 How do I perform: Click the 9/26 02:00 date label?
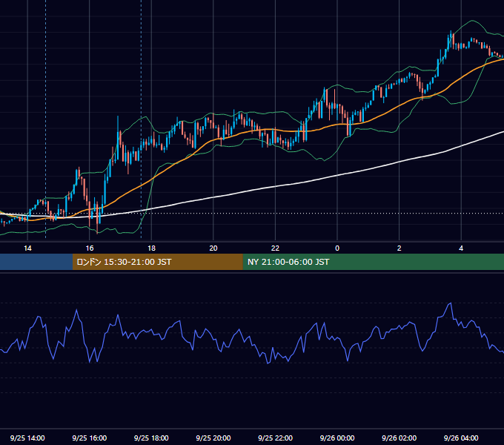tap(399, 438)
